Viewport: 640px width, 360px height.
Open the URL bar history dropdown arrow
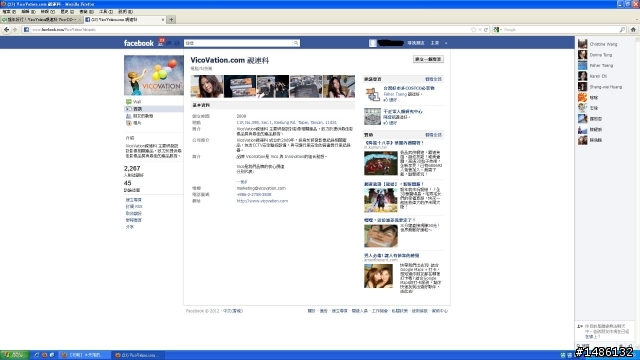click(480, 29)
